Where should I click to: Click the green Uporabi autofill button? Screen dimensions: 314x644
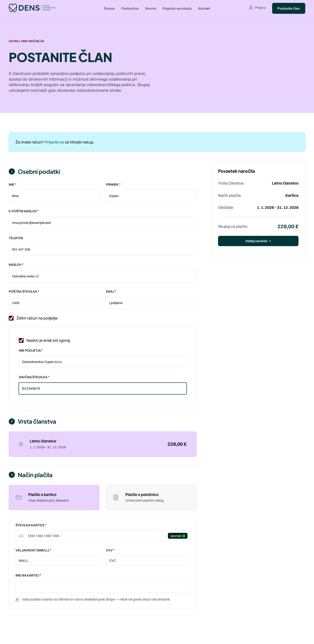point(177,536)
